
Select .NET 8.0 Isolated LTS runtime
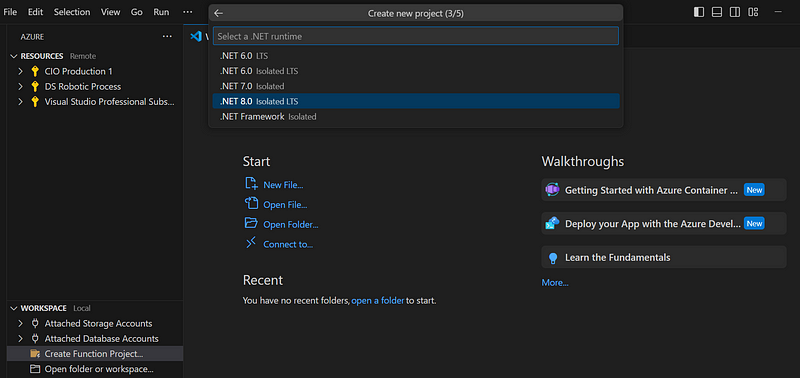(416, 101)
